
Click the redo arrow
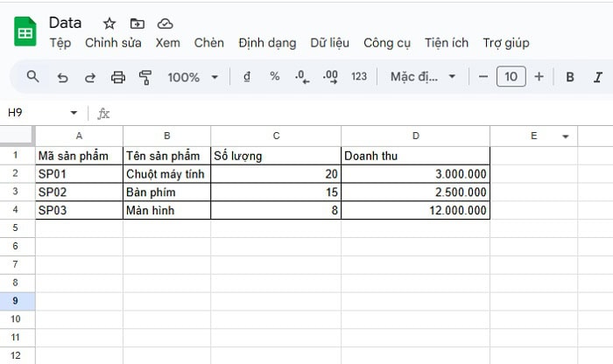[89, 77]
